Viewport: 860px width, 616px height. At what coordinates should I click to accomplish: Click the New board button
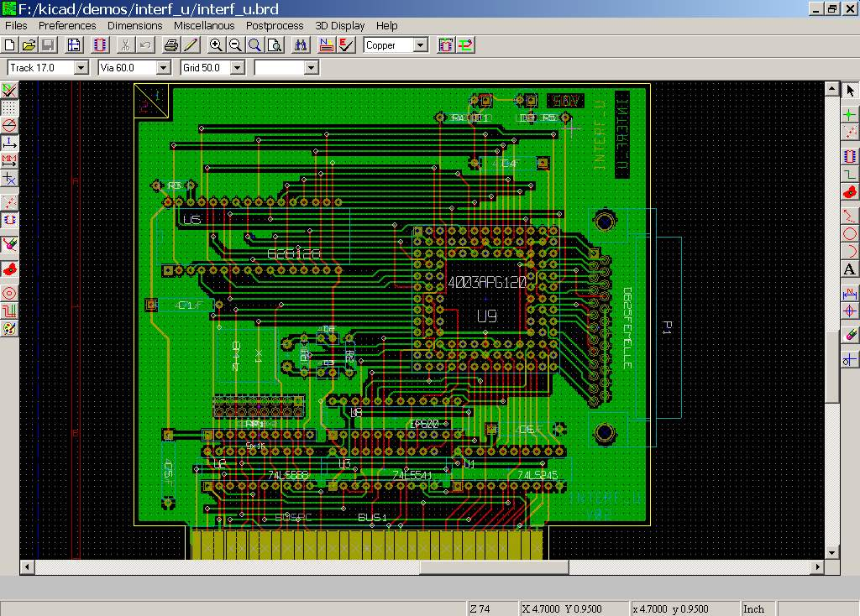(10, 45)
